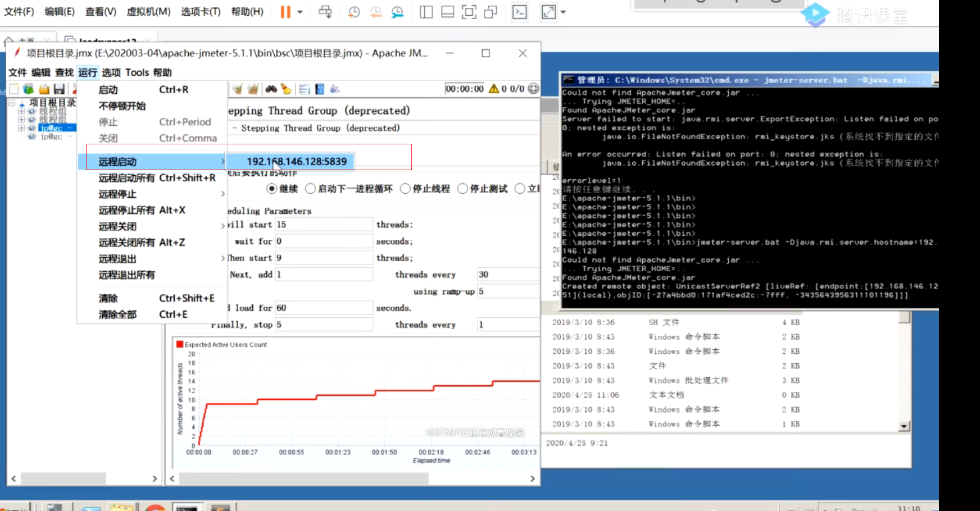Click the 'load for' field showing 60
This screenshot has width=980, height=511.
[324, 308]
